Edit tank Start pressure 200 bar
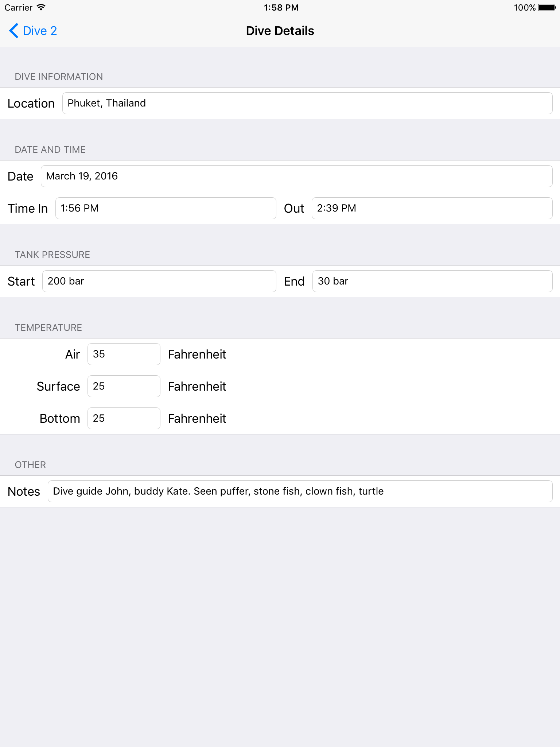 click(x=159, y=281)
